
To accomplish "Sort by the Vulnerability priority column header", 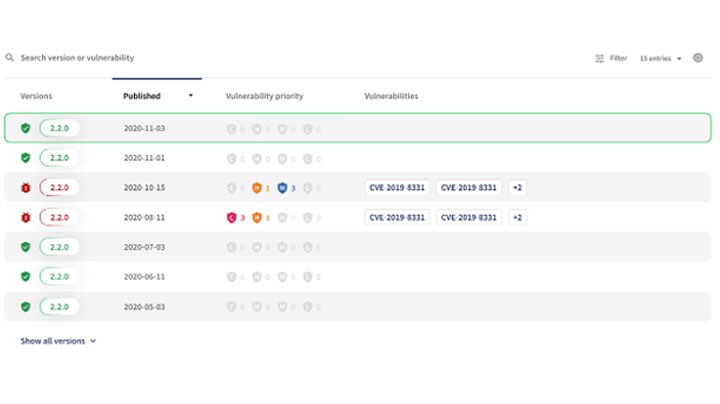I will coord(264,96).
